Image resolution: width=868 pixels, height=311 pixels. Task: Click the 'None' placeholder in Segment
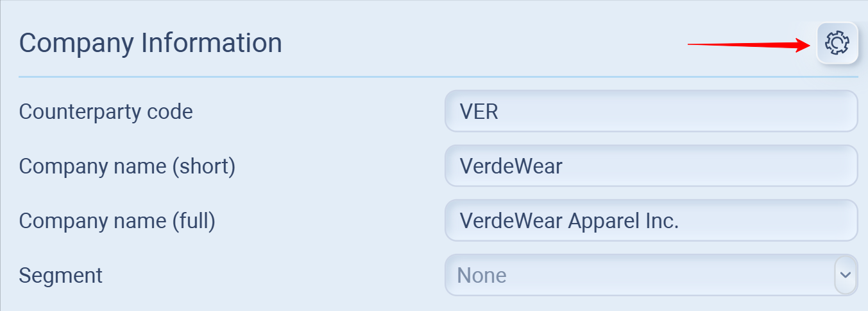(x=482, y=276)
